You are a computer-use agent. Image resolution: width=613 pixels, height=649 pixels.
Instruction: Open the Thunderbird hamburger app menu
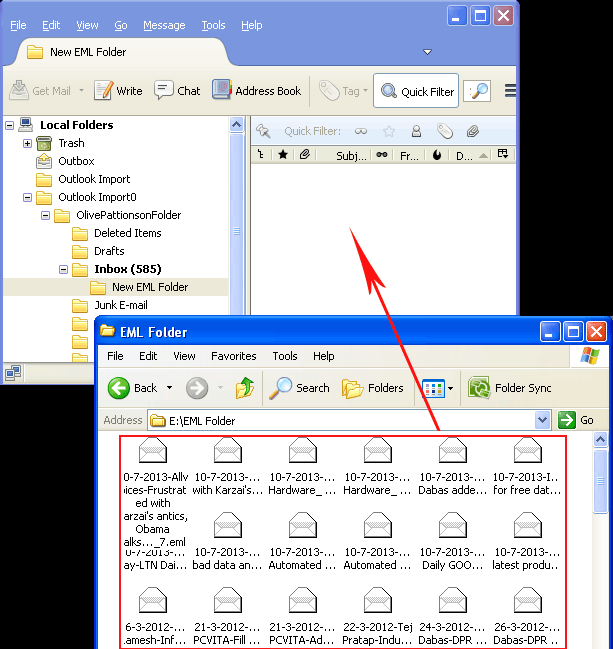[510, 91]
